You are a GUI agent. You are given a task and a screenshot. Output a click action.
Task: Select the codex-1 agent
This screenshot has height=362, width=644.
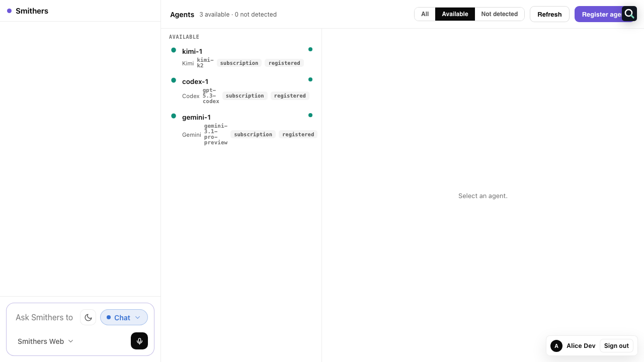[241, 90]
